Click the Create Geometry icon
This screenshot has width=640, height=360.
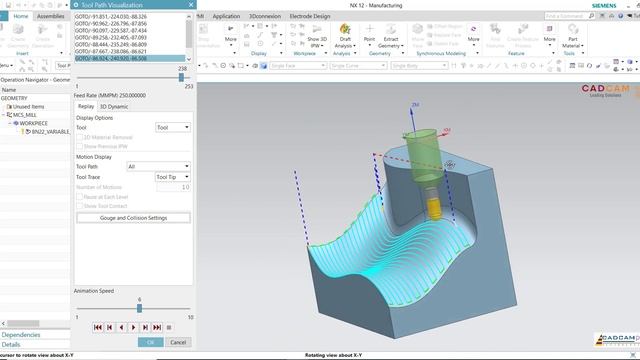click(18, 29)
